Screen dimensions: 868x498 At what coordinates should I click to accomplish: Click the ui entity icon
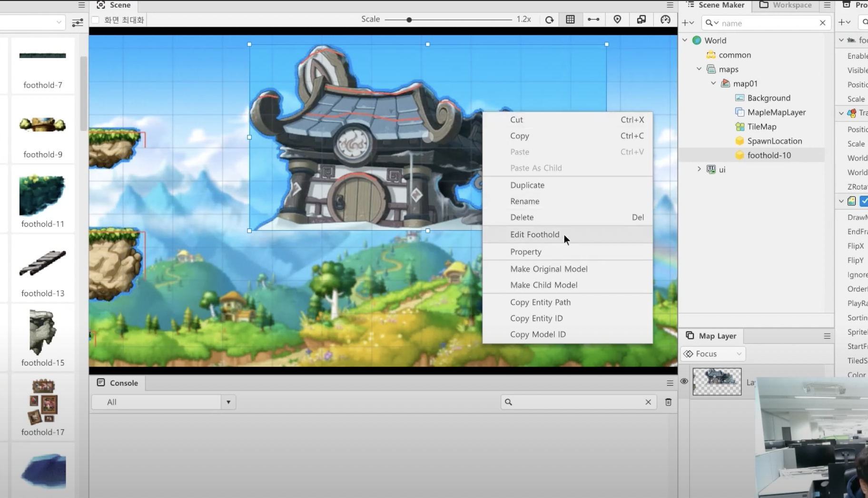coord(711,169)
